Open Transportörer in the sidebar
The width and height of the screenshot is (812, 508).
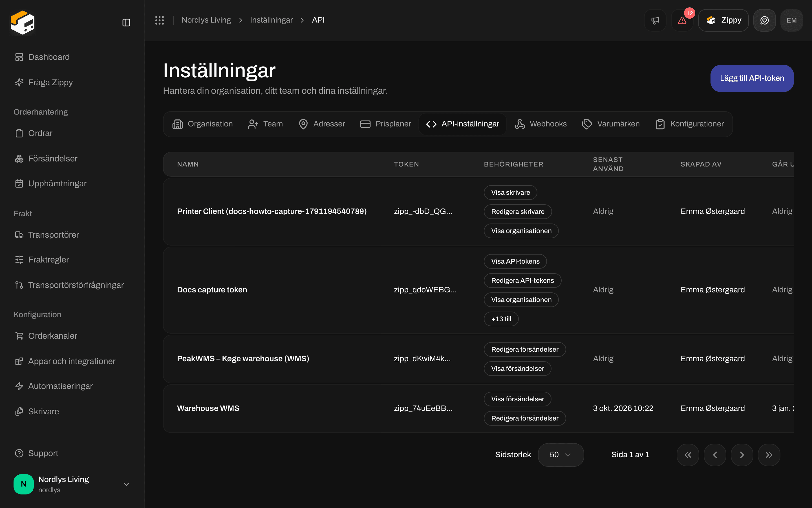tap(47, 235)
